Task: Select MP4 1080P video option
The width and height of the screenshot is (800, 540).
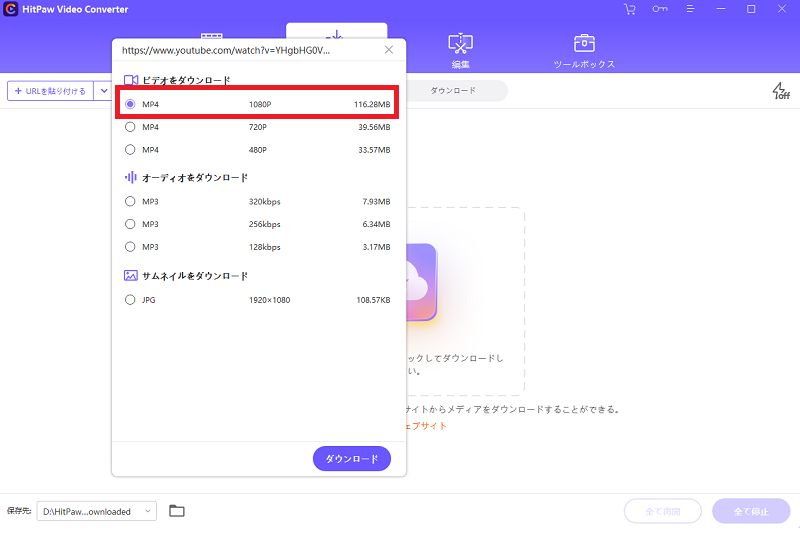Action: click(130, 104)
